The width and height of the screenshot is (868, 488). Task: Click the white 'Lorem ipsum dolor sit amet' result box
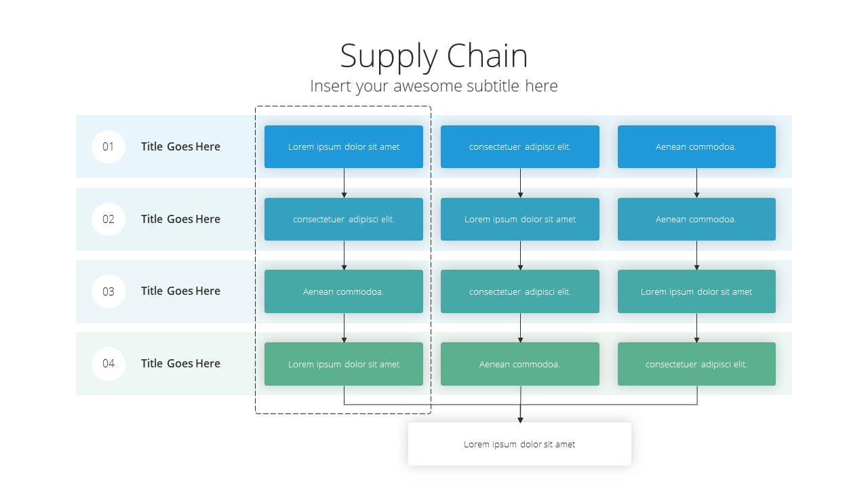(519, 444)
